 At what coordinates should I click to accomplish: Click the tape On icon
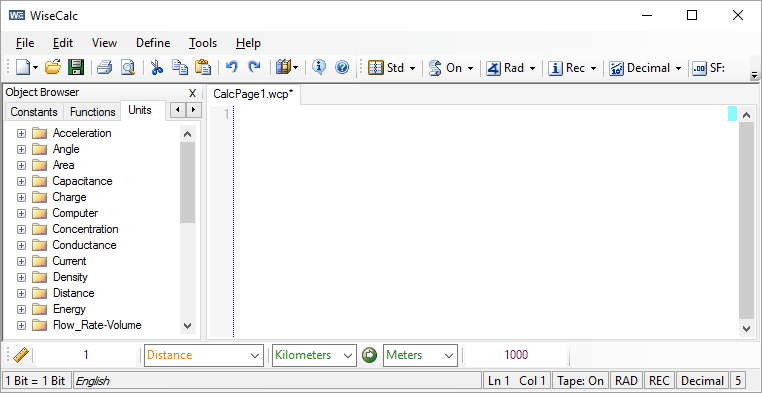coord(435,68)
